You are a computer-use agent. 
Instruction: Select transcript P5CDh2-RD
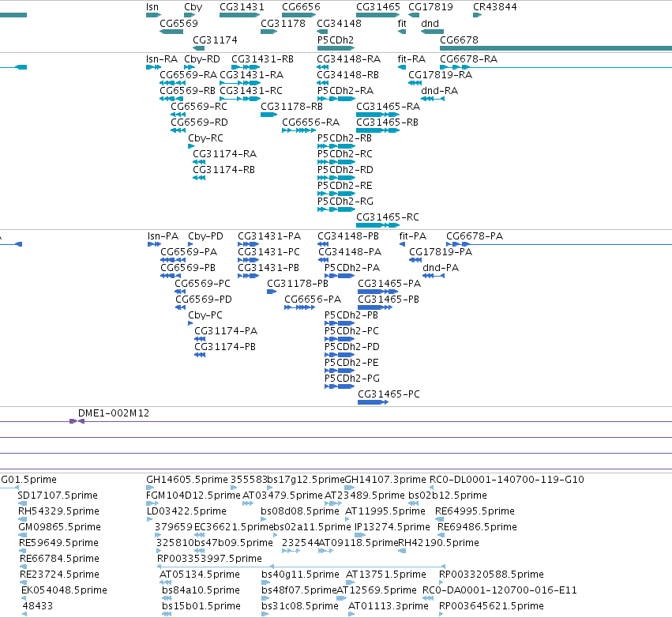[345, 170]
